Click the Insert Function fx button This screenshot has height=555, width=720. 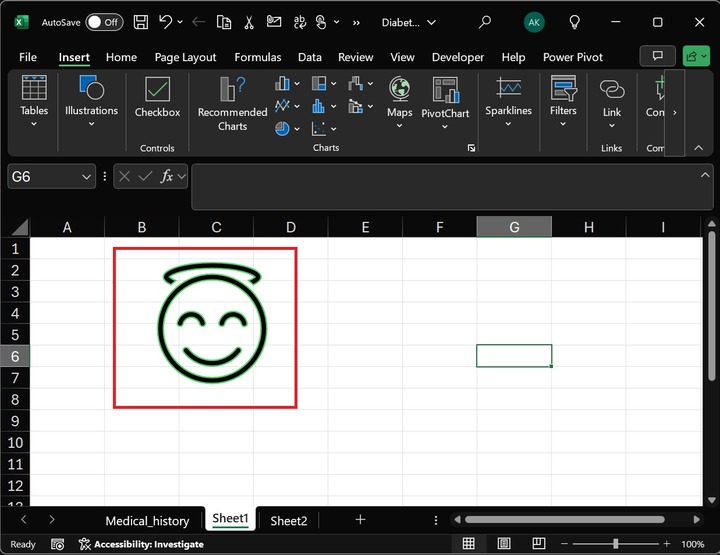coord(169,176)
